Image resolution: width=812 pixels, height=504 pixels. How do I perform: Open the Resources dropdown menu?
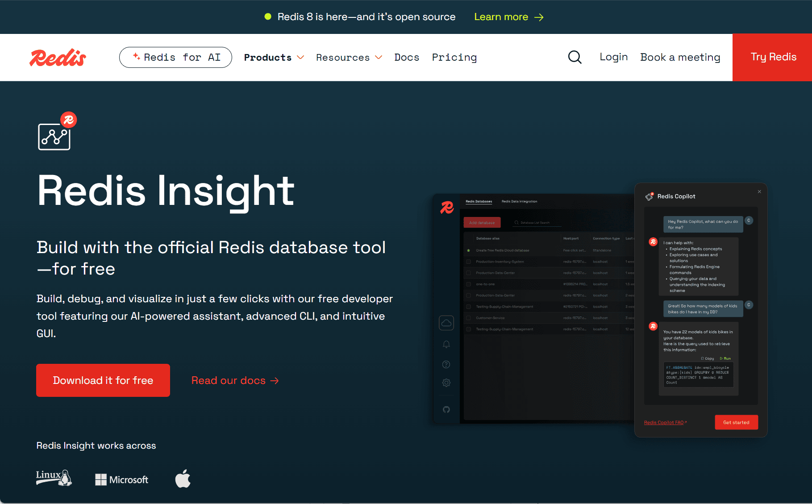coord(349,57)
